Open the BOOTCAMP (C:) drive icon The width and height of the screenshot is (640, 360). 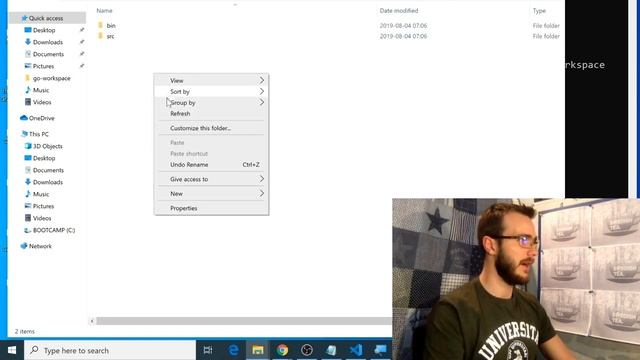click(27, 230)
